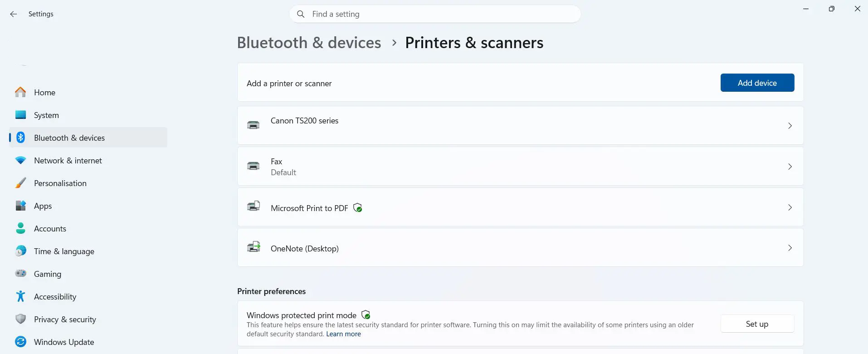
Task: Expand the Fax printer chevron
Action: pyautogui.click(x=790, y=167)
